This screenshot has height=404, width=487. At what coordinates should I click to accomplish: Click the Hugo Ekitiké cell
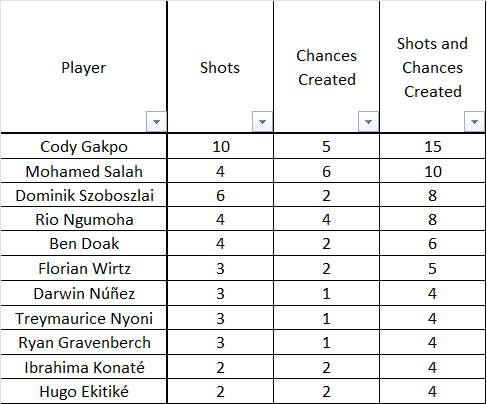point(83,391)
